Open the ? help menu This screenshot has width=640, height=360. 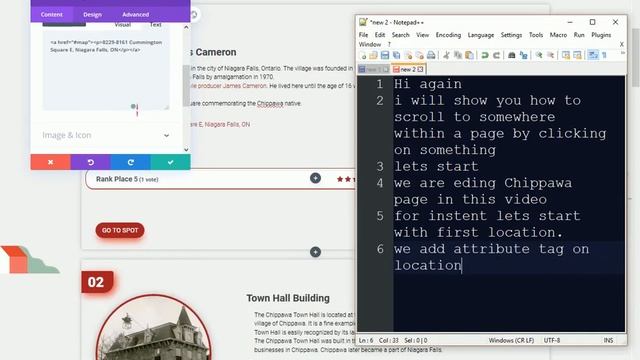389,44
